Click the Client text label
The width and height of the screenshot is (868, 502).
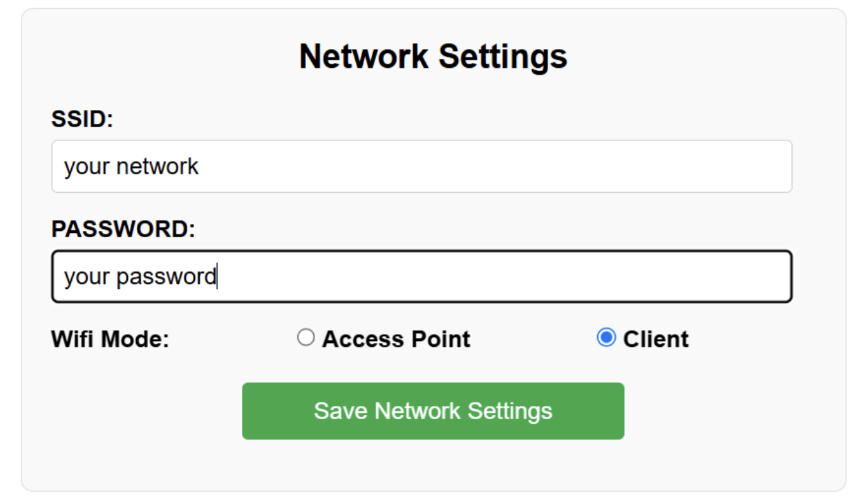656,338
